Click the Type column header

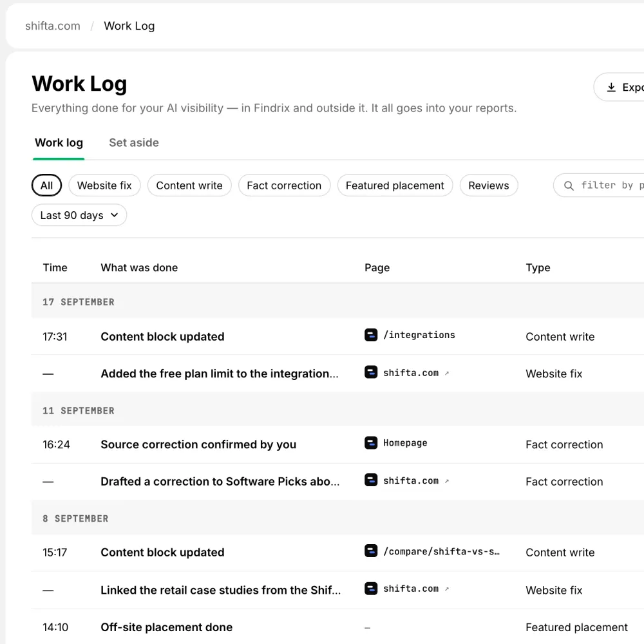pos(538,267)
